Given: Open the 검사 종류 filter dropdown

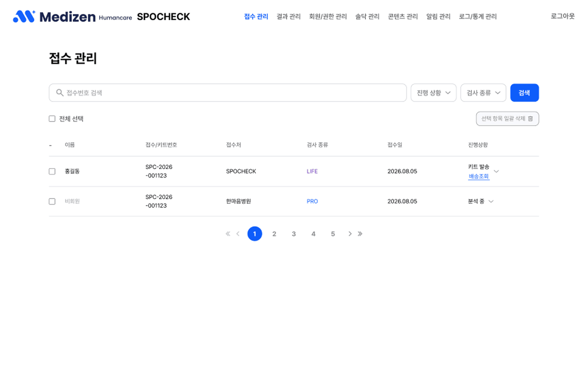Looking at the screenshot, I should 483,93.
